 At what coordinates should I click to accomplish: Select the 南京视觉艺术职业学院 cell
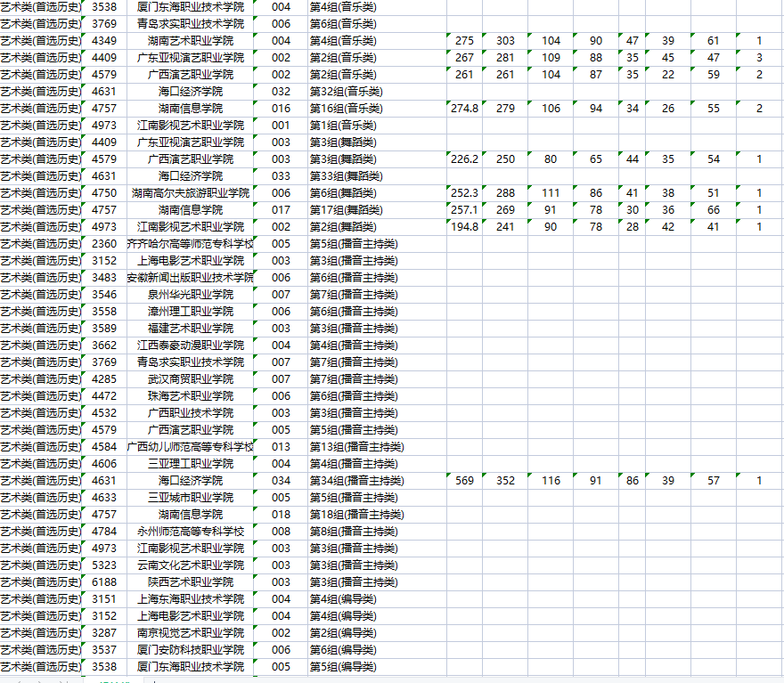pos(190,633)
